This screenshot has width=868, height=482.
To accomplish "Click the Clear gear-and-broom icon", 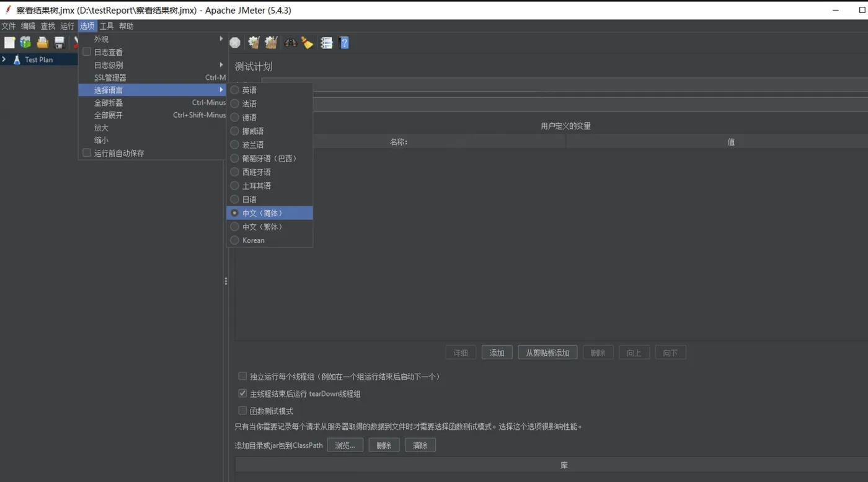I will [x=254, y=43].
